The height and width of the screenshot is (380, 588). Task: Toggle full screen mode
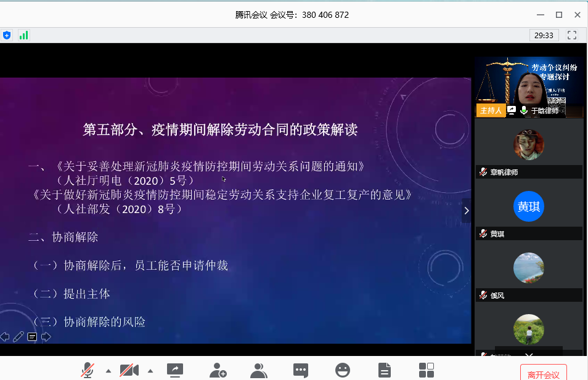tap(572, 35)
